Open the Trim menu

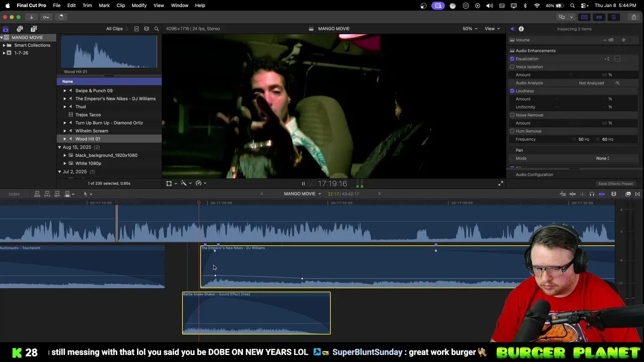(x=87, y=6)
